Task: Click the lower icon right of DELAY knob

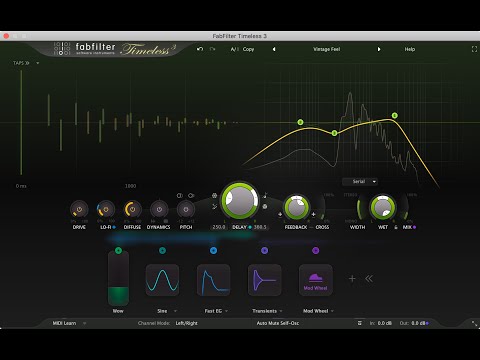Action: tap(265, 207)
